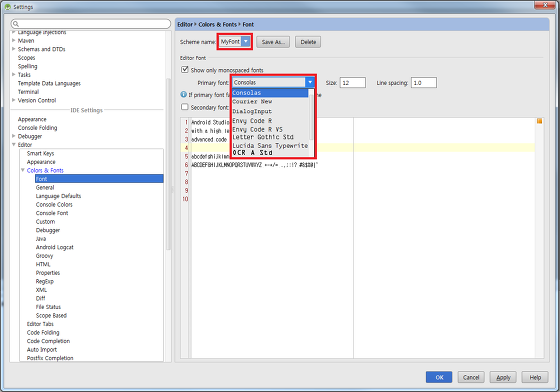Select Lucida Sans Typewriter font
The width and height of the screenshot is (560, 392).
(270, 146)
